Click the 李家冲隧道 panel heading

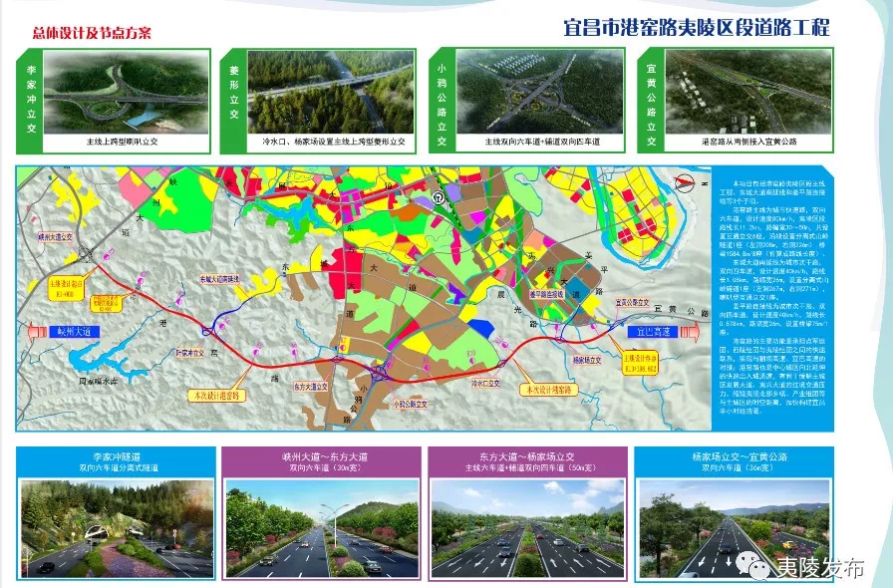click(118, 456)
